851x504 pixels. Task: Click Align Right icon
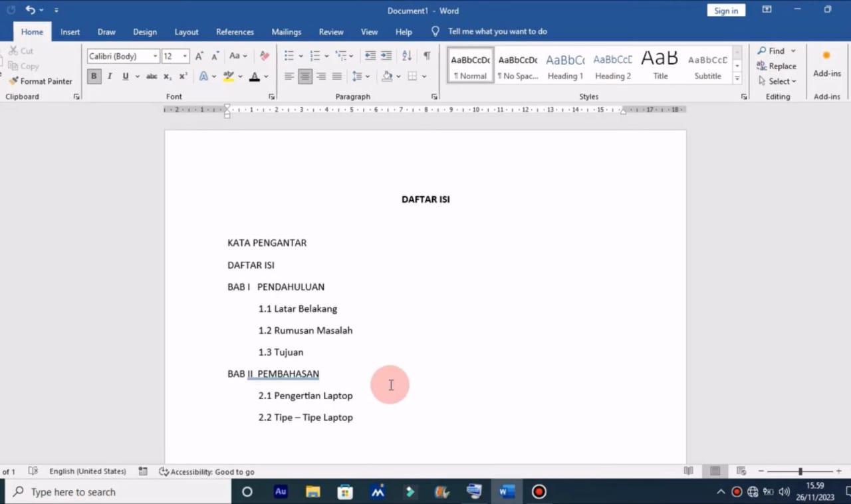point(321,76)
